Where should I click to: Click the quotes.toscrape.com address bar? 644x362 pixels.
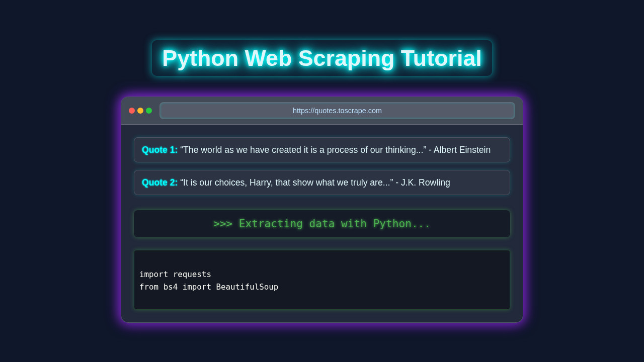click(337, 111)
